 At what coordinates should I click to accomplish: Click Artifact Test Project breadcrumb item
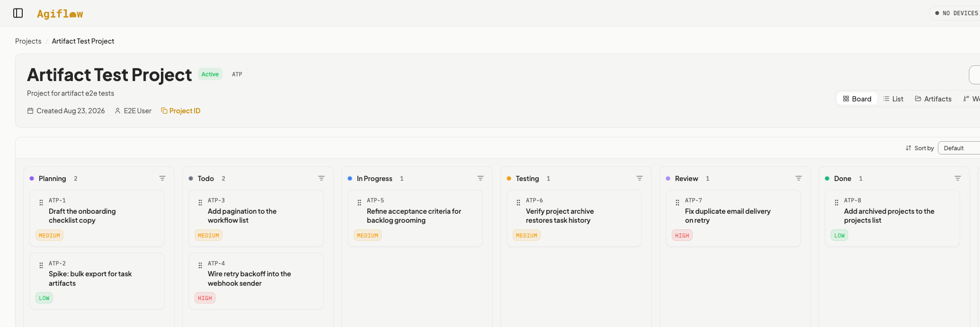(x=83, y=41)
